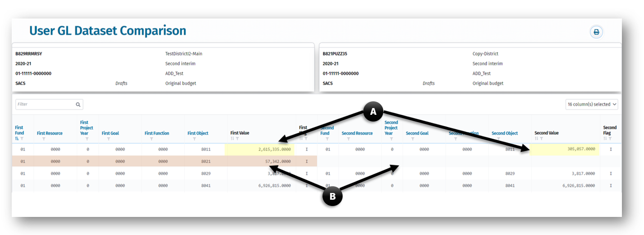This screenshot has height=235, width=644.
Task: Click the Second Flag column header
Action: click(610, 130)
